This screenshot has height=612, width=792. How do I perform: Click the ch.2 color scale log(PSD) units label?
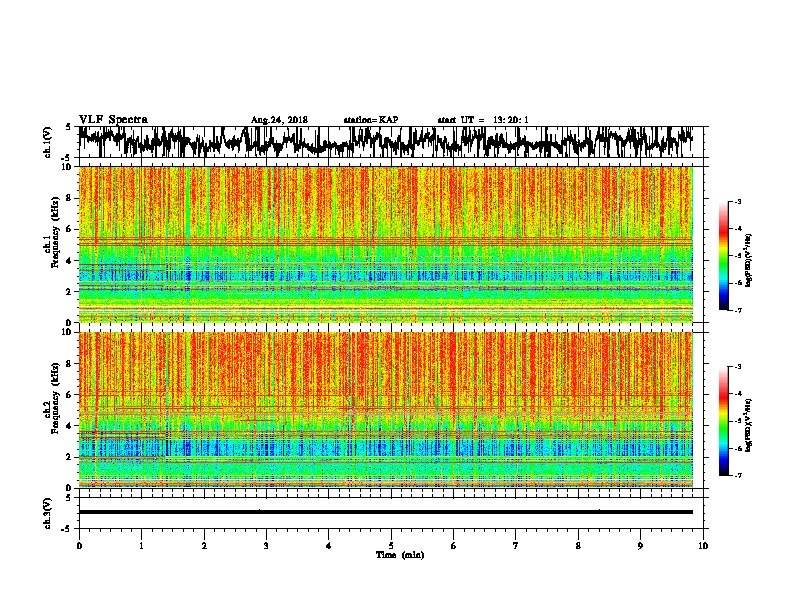(749, 425)
